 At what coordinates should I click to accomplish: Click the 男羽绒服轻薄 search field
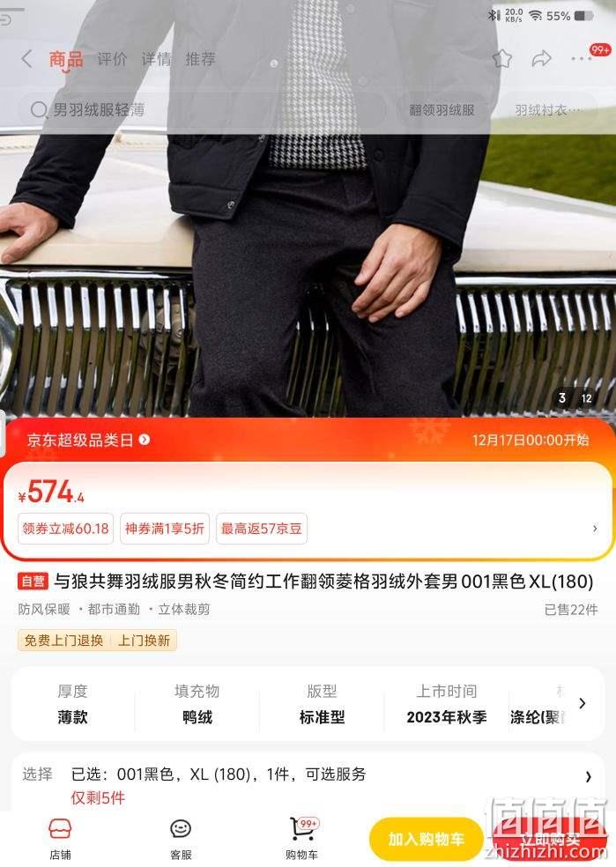(x=202, y=110)
